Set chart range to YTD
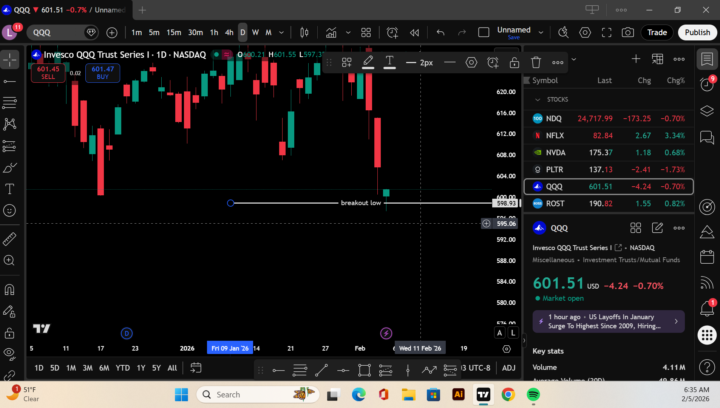This screenshot has height=408, width=720. click(x=123, y=368)
